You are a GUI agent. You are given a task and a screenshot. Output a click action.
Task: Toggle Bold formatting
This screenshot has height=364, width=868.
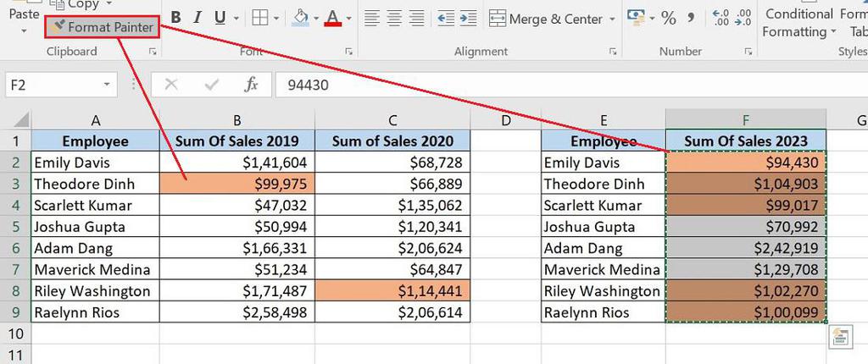click(x=176, y=19)
